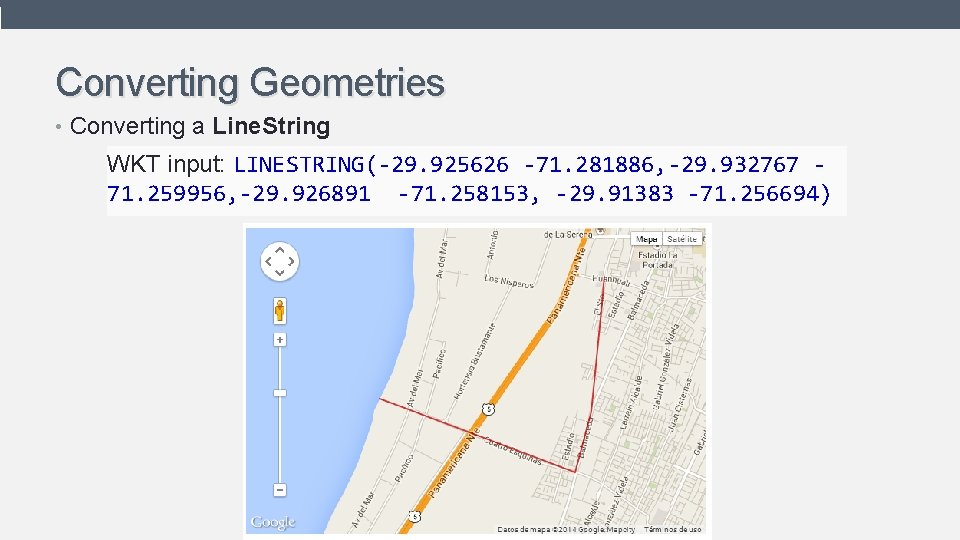Screen dimensions: 960x540
Task: Click the Route 5 shield at the bottom of the map
Action: coord(414,516)
